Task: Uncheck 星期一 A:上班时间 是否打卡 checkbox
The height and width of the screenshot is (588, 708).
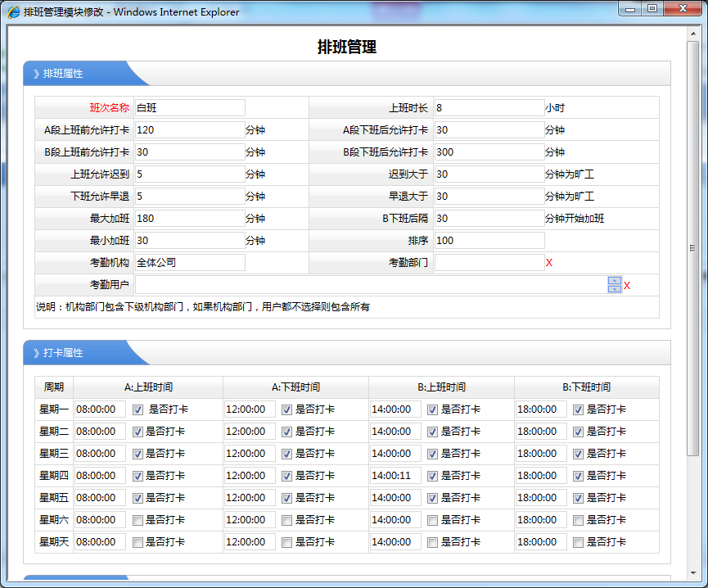Action: [x=138, y=409]
